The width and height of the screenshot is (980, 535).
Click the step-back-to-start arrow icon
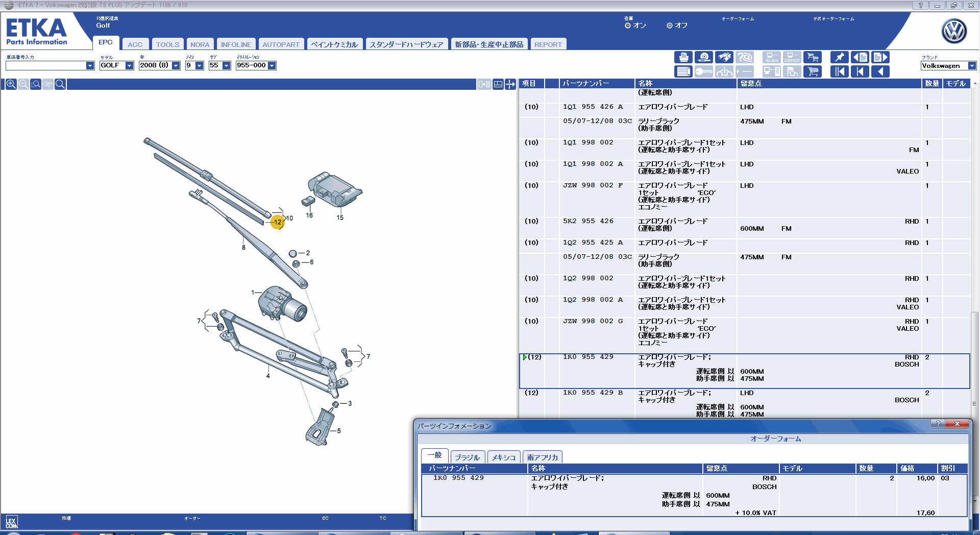point(860,71)
